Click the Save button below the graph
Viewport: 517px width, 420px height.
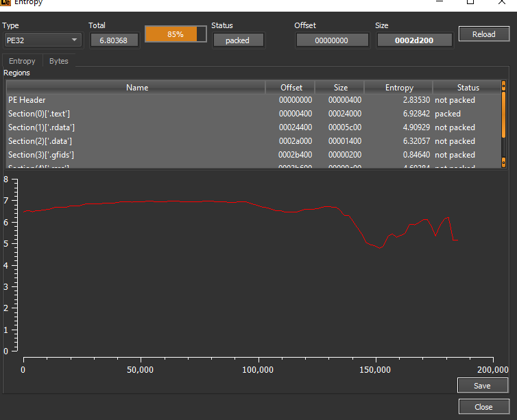482,386
